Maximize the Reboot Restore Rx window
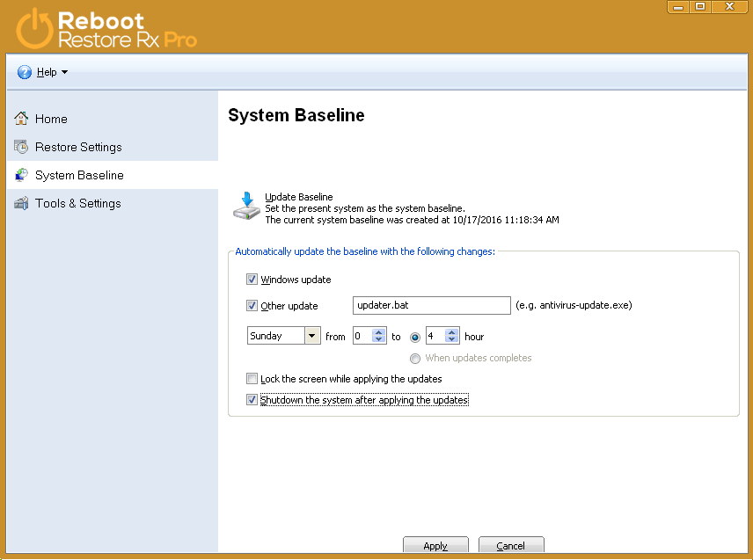Screen dimensions: 753x560 pos(700,7)
